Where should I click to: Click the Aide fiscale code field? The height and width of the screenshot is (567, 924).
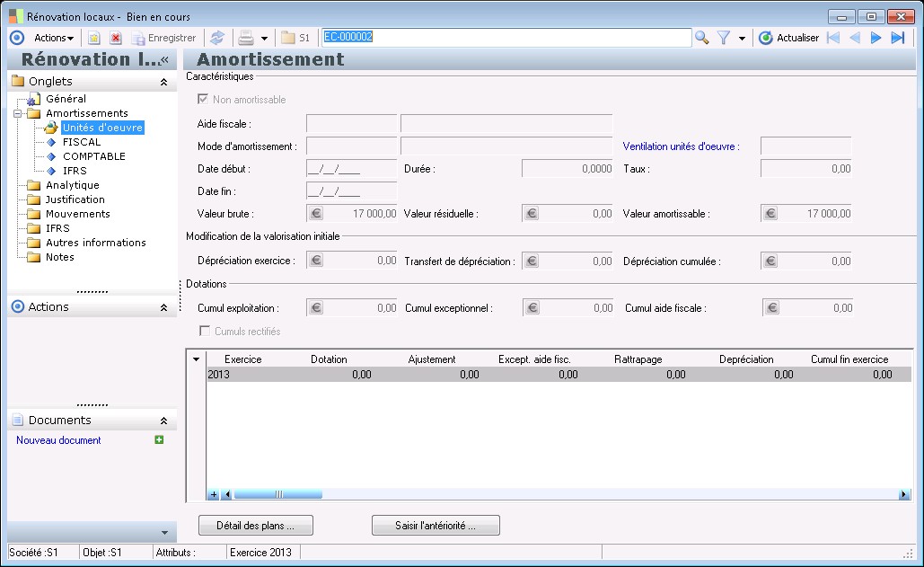coord(351,124)
